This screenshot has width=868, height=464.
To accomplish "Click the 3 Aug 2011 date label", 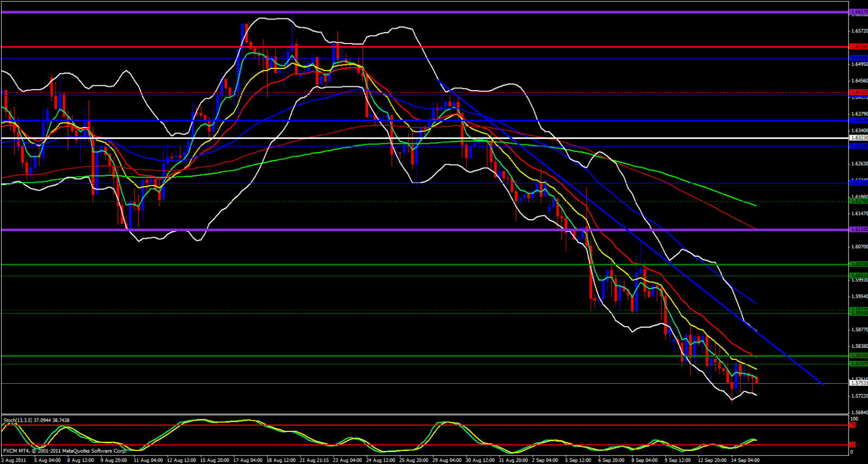I will [x=14, y=460].
